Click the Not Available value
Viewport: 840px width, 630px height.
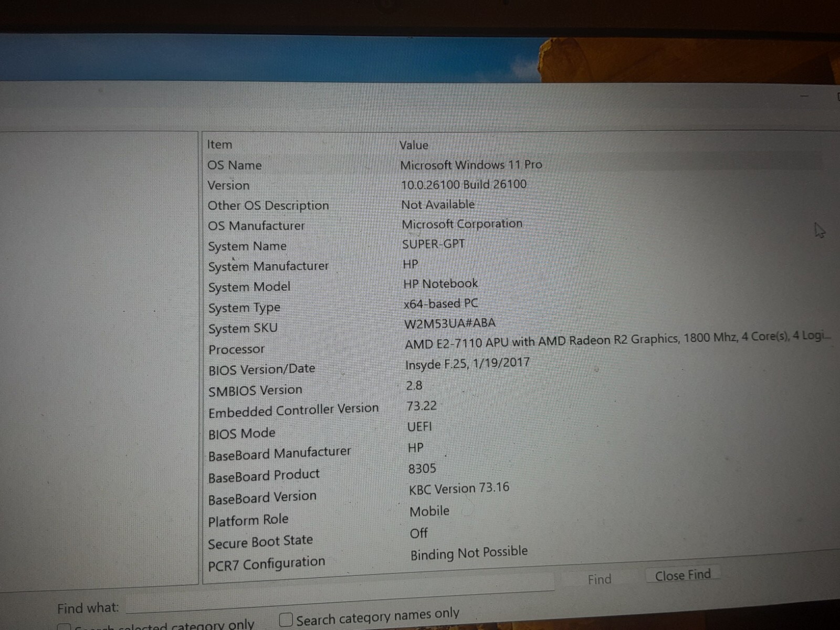point(438,205)
